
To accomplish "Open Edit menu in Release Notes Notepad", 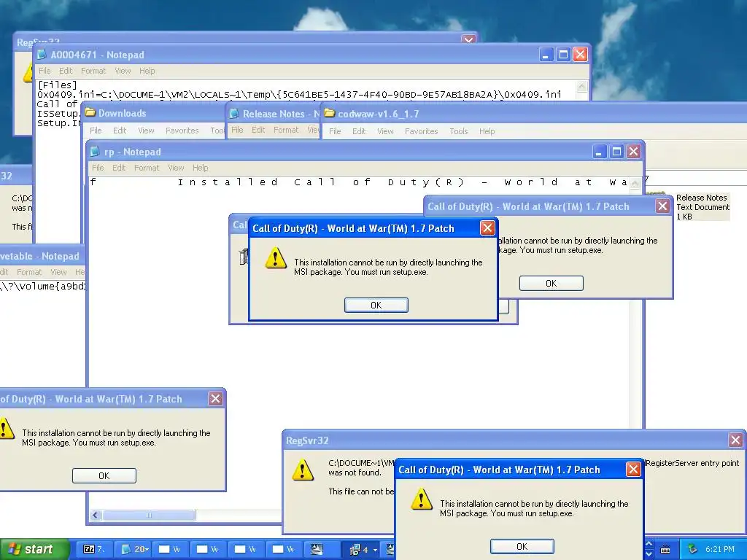I will [258, 130].
